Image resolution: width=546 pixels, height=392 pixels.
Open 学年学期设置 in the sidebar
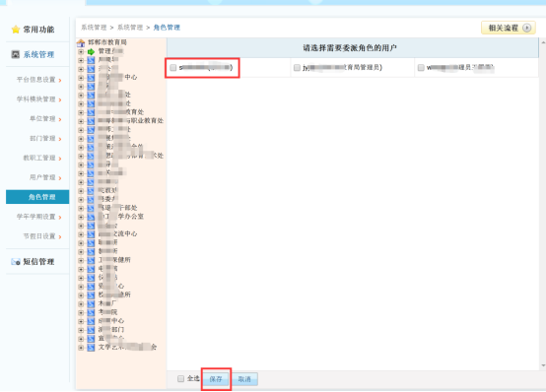pyautogui.click(x=36, y=217)
